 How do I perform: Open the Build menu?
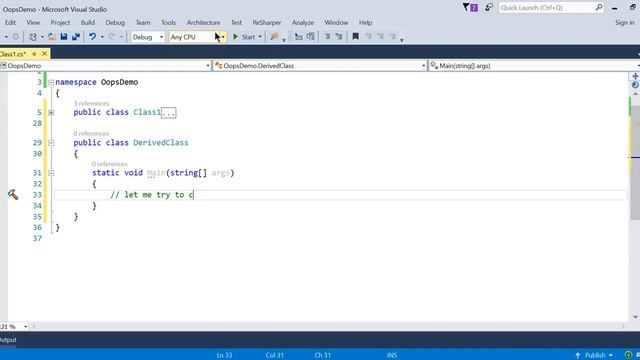(87, 23)
